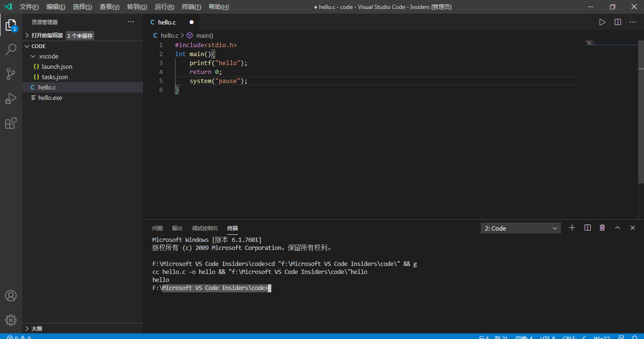Click 'Microsoft Windows [版本 6.1.7601]' terminal line
The width and height of the screenshot is (644, 339).
[x=207, y=240]
